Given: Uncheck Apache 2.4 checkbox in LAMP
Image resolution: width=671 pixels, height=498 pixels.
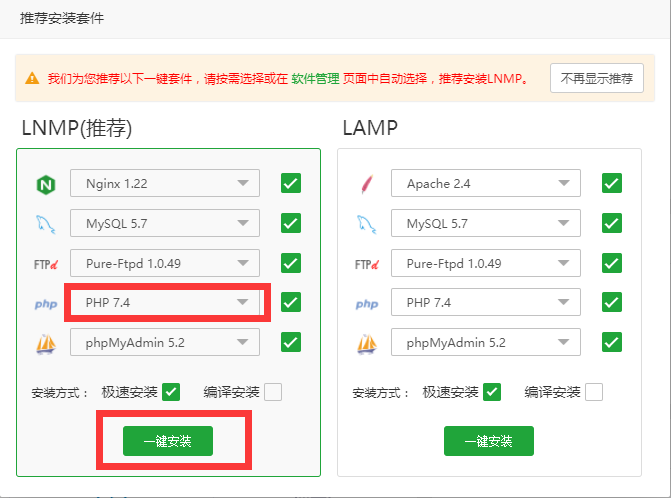Looking at the screenshot, I should [612, 183].
